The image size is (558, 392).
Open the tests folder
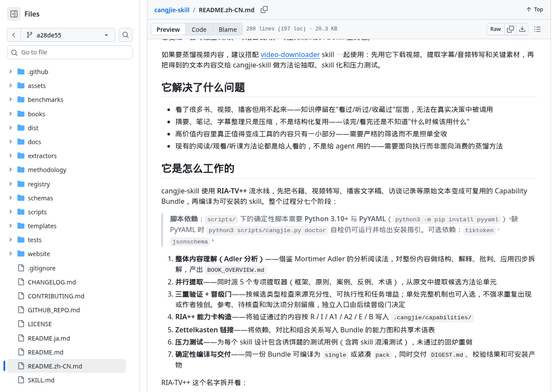35,240
